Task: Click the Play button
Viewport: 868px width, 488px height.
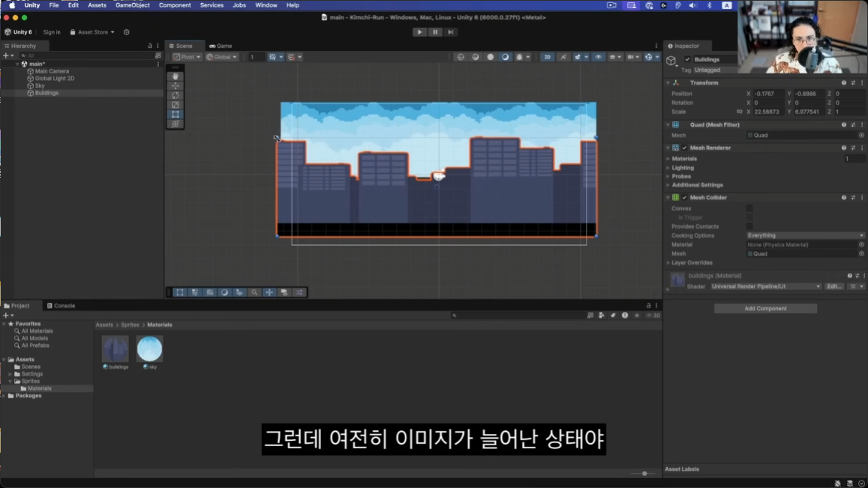Action: (x=419, y=32)
